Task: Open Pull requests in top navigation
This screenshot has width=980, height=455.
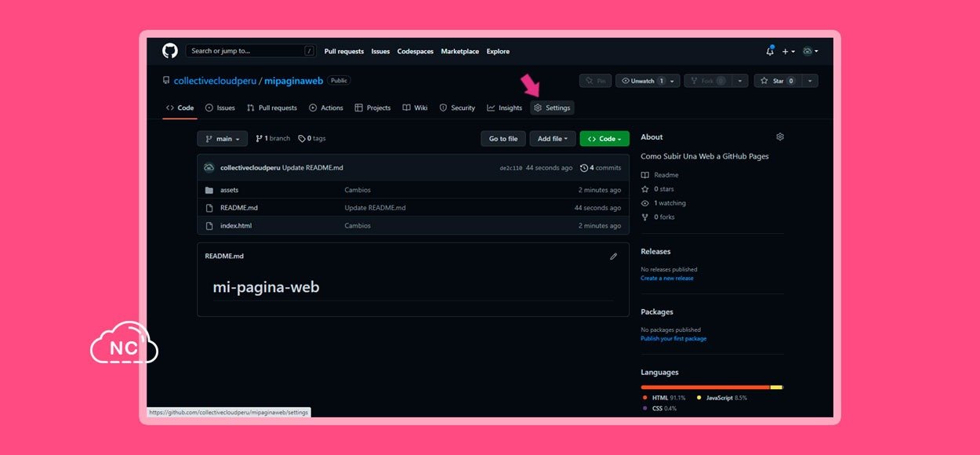Action: point(344,51)
